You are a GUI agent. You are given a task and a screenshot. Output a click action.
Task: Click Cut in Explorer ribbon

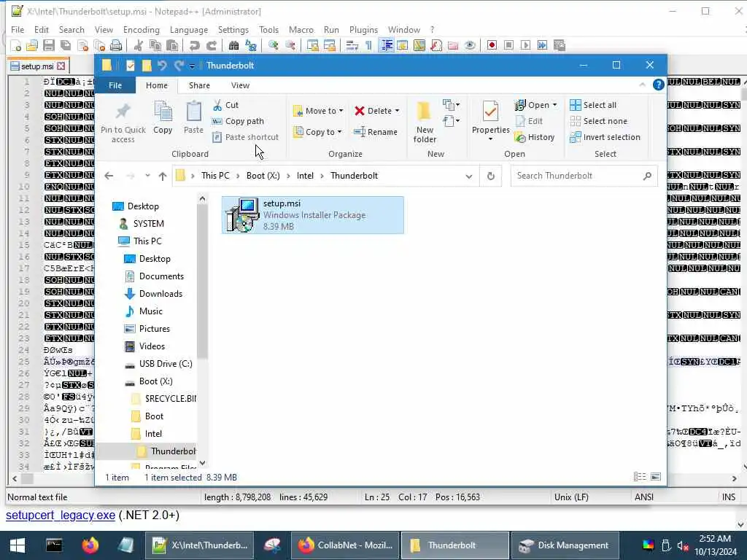226,105
